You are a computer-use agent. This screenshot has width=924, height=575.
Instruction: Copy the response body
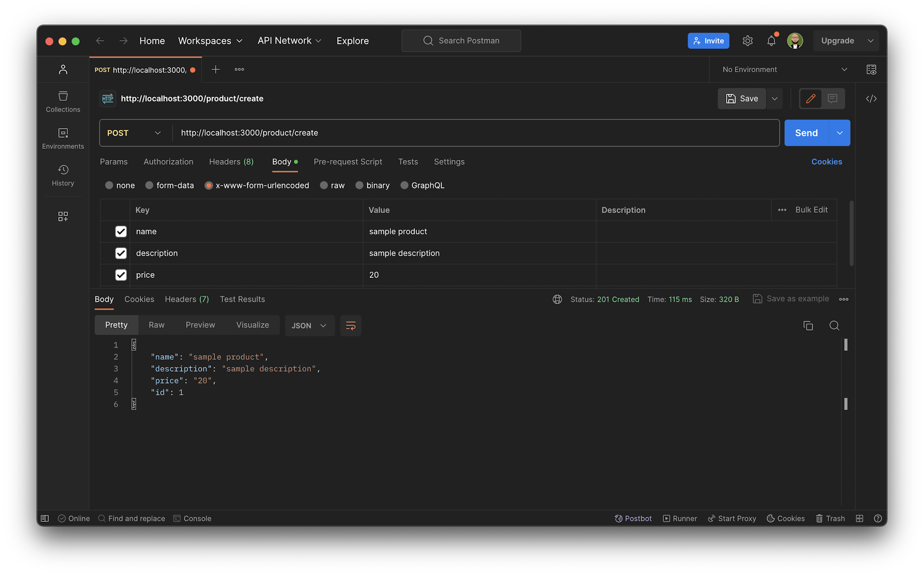(808, 325)
